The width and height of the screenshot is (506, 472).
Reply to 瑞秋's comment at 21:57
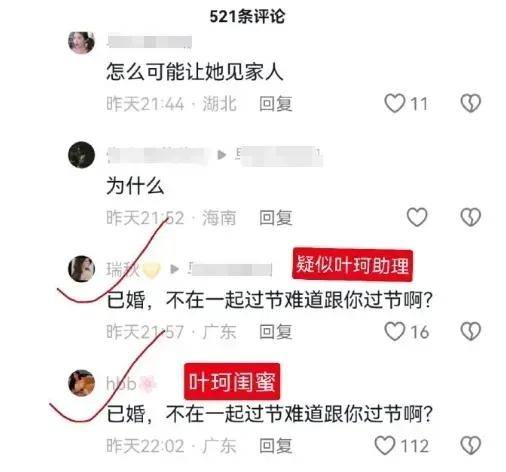click(x=276, y=332)
